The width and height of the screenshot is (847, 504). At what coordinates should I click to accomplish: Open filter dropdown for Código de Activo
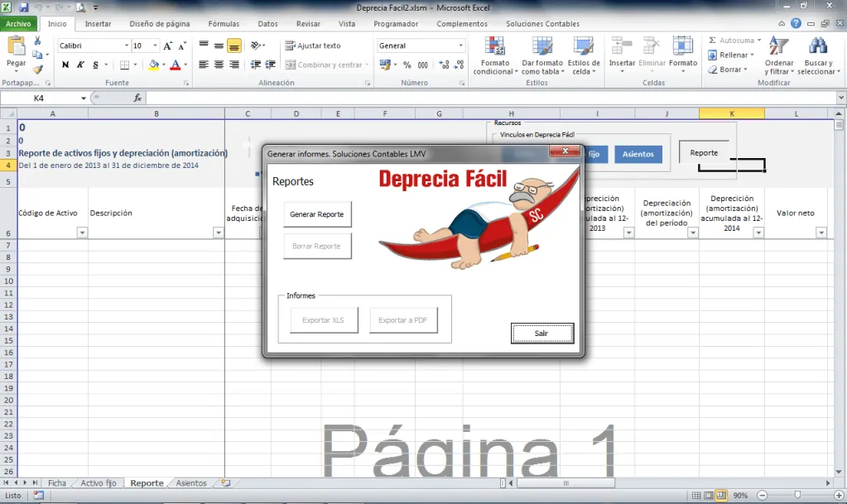(x=82, y=233)
